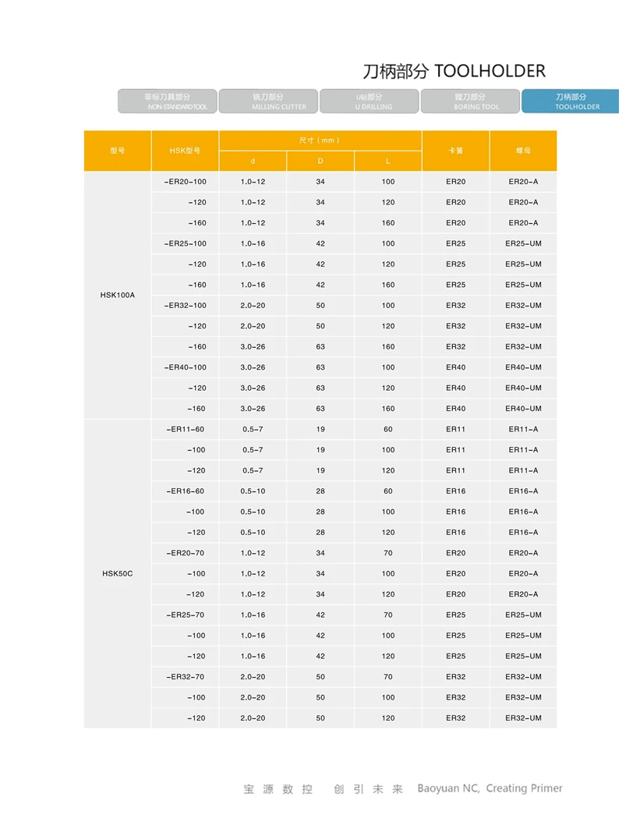Click the HSK100A model cell
This screenshot has width=619, height=840.
118,295
